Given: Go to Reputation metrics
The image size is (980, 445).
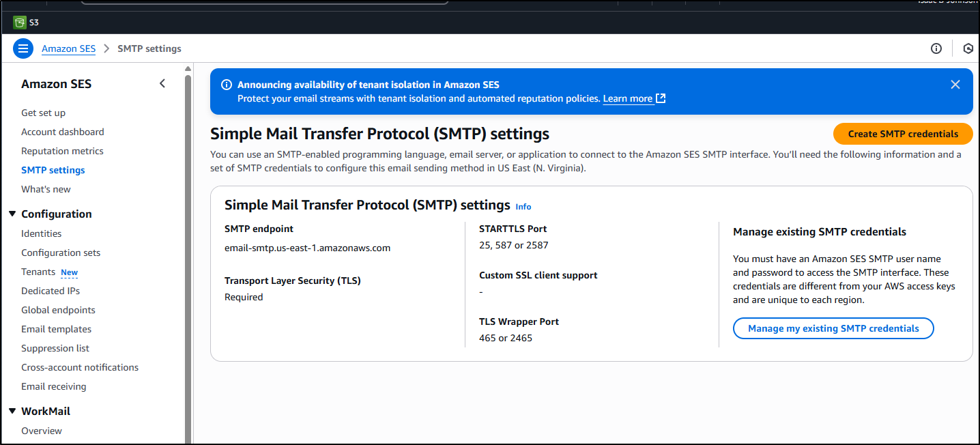Looking at the screenshot, I should 62,151.
